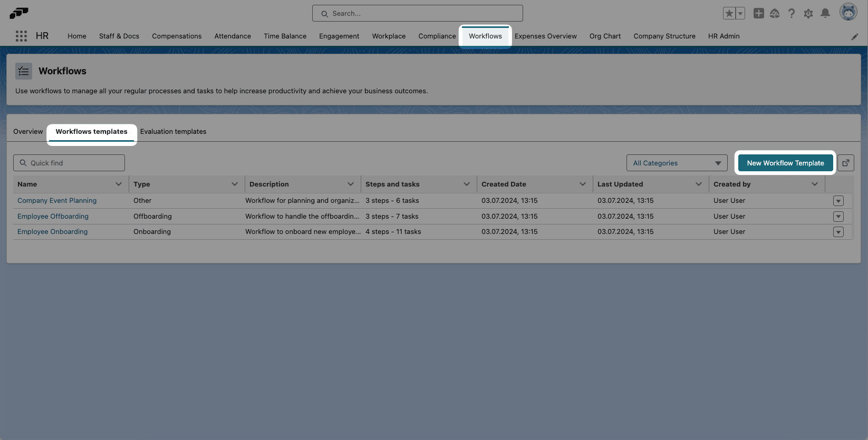Screen dimensions: 868x440
Task: Open the All Categories dropdown
Action: coord(677,163)
